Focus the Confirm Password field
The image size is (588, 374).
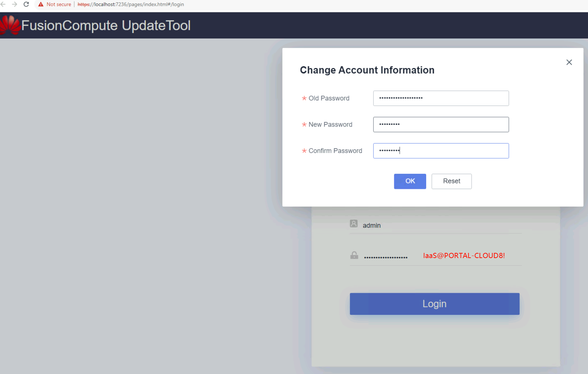coord(441,151)
